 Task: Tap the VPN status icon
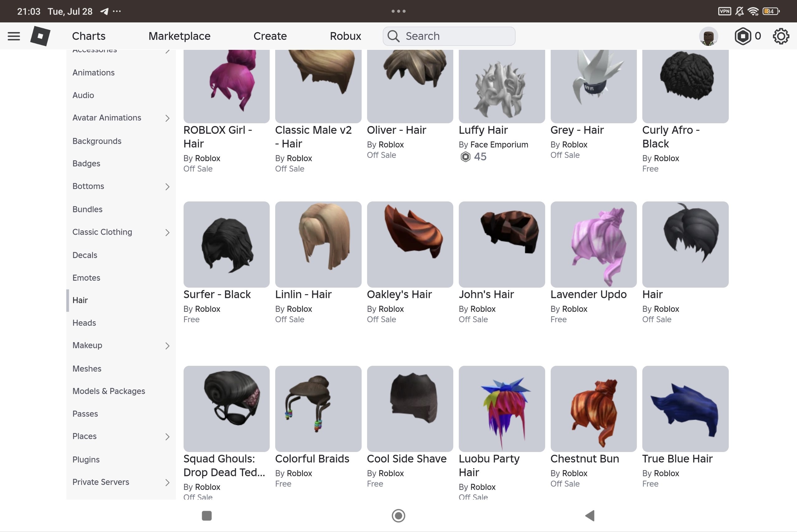pos(724,11)
